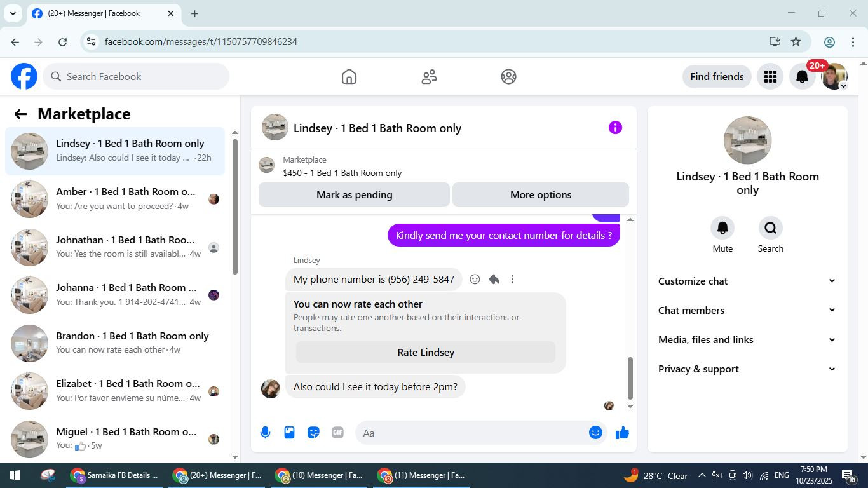
Task: Click the conversation list scrollbar thumb
Action: pyautogui.click(x=235, y=207)
